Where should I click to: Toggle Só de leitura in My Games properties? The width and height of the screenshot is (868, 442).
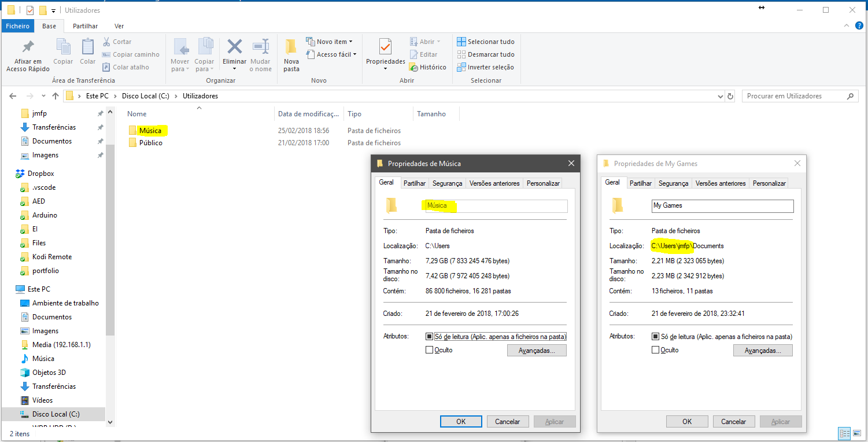tap(655, 337)
